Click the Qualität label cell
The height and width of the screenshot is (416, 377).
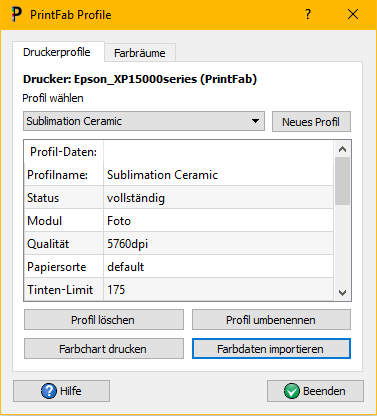pyautogui.click(x=64, y=244)
